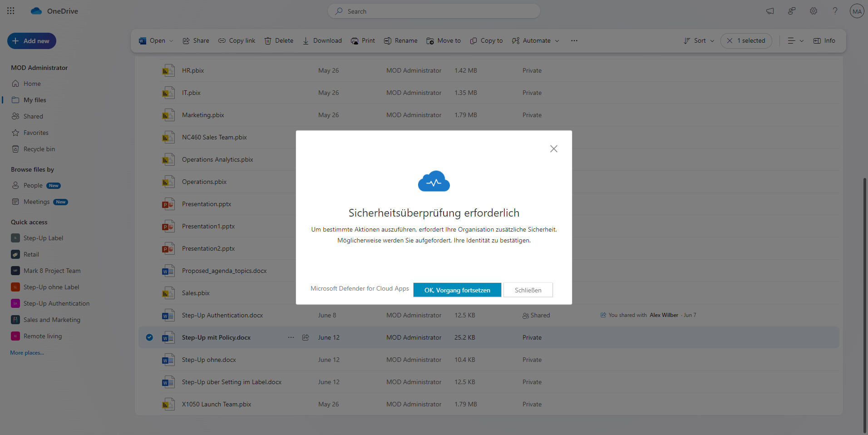Open the Sort dropdown
This screenshot has height=435, width=868.
pos(699,40)
